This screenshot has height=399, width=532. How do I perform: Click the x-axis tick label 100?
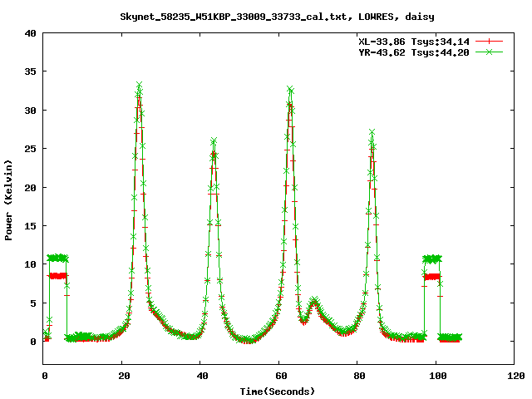click(x=438, y=376)
